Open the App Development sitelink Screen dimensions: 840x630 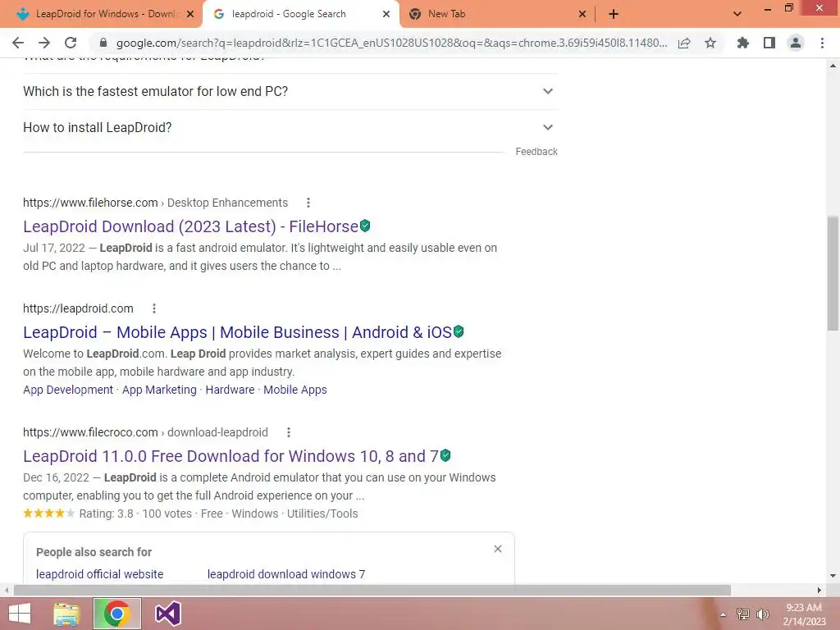[68, 390]
